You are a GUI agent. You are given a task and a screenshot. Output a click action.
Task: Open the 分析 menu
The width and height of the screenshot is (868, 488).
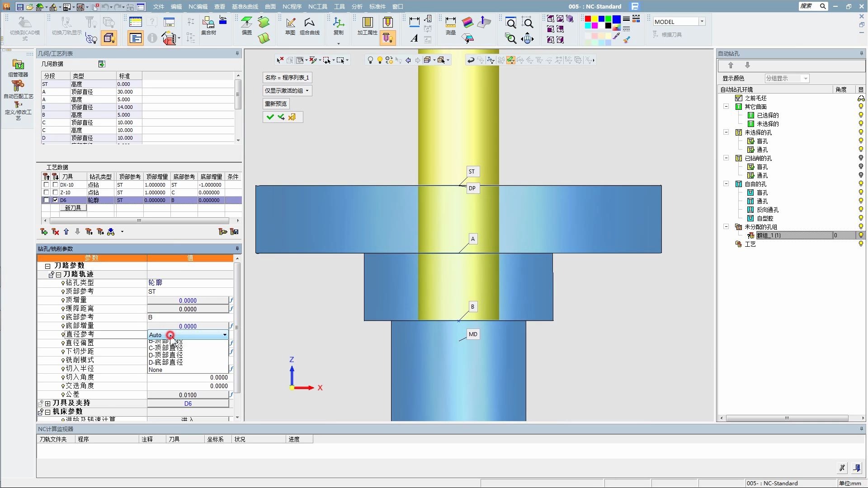point(357,6)
